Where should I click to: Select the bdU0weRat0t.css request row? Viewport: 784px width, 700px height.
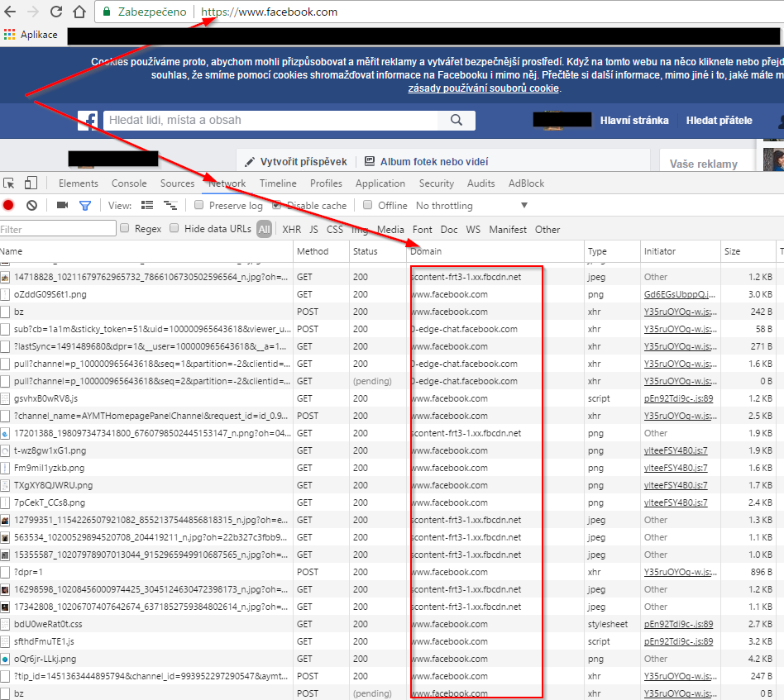click(392, 624)
